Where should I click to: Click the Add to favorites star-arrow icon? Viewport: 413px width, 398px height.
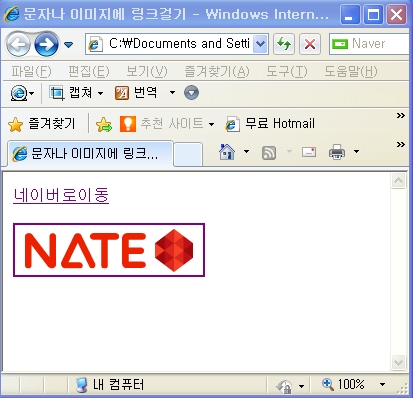(x=104, y=124)
